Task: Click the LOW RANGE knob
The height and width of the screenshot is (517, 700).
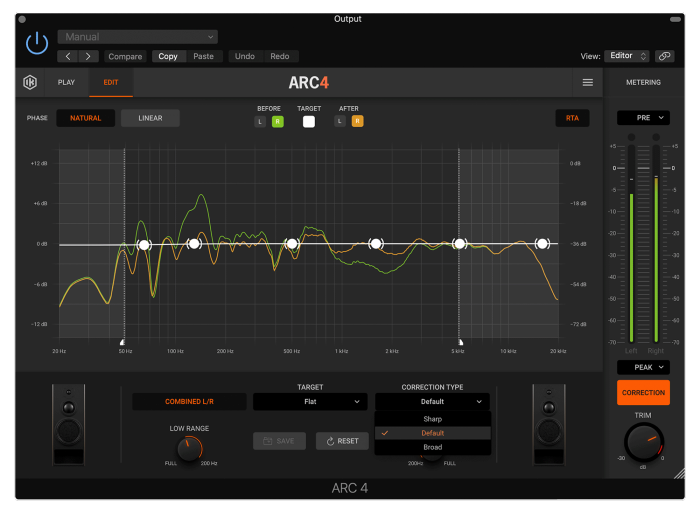Action: click(190, 449)
